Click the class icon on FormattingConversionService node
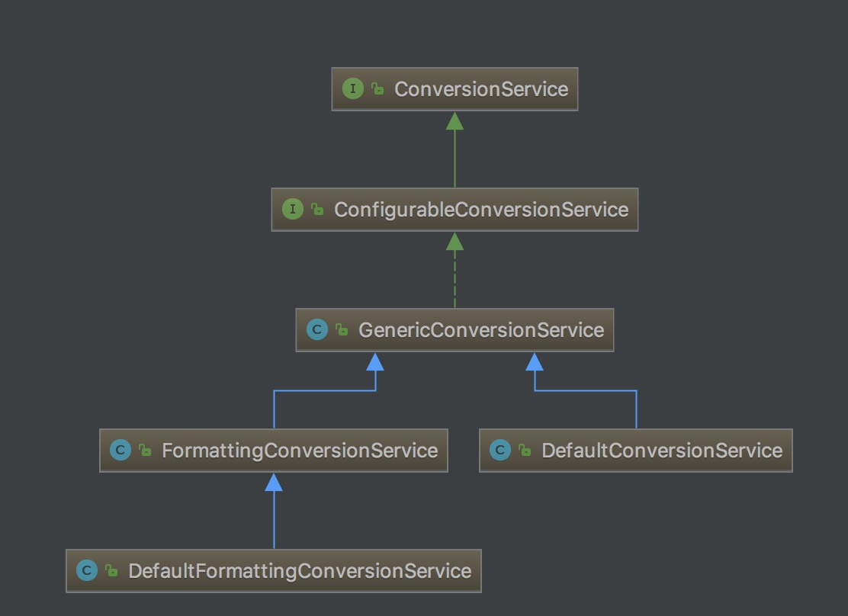848x616 pixels. tap(120, 451)
